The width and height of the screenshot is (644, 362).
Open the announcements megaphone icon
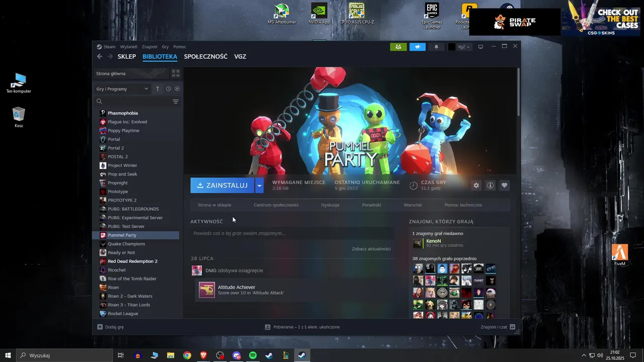point(417,47)
